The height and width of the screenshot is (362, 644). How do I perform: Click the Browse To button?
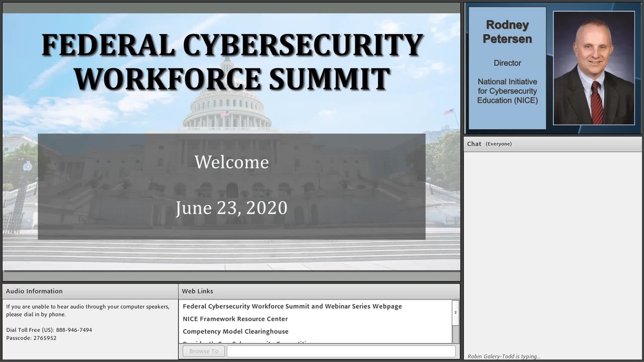click(203, 351)
